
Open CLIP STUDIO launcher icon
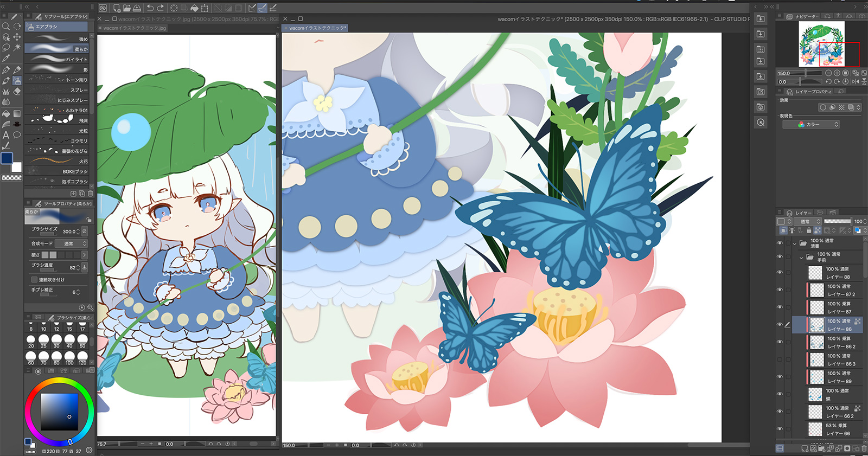pyautogui.click(x=103, y=8)
